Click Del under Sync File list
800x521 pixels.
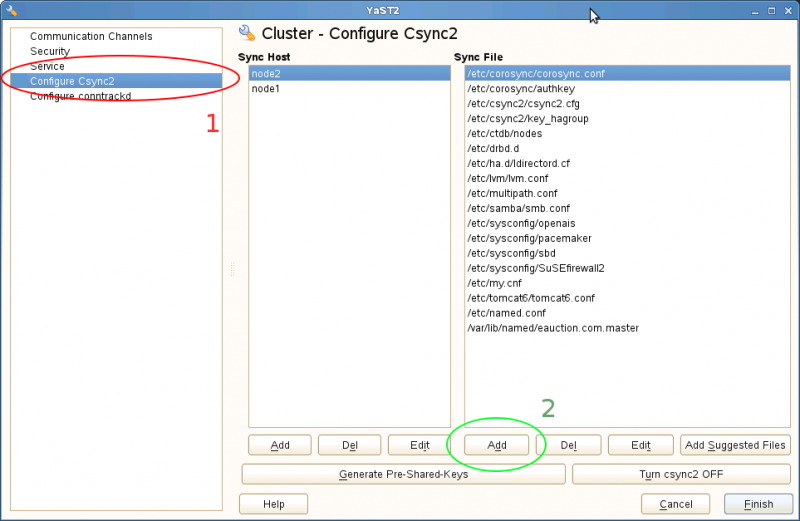568,445
